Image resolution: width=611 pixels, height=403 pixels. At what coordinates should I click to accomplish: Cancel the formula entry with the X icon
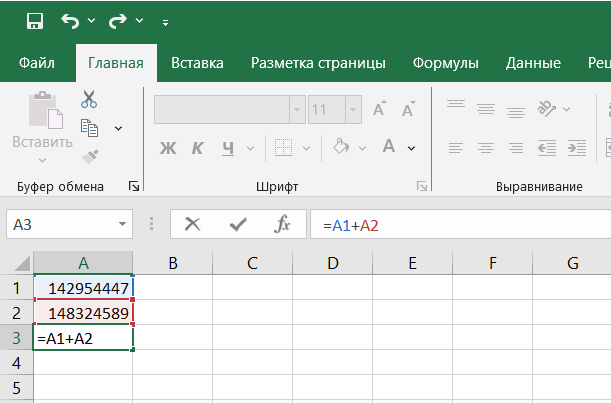193,225
